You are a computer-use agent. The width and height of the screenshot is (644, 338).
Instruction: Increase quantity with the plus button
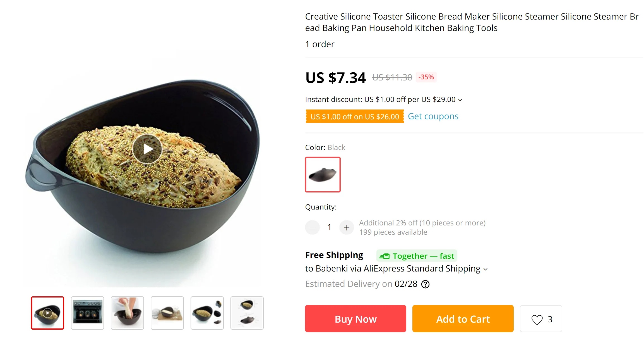point(347,227)
